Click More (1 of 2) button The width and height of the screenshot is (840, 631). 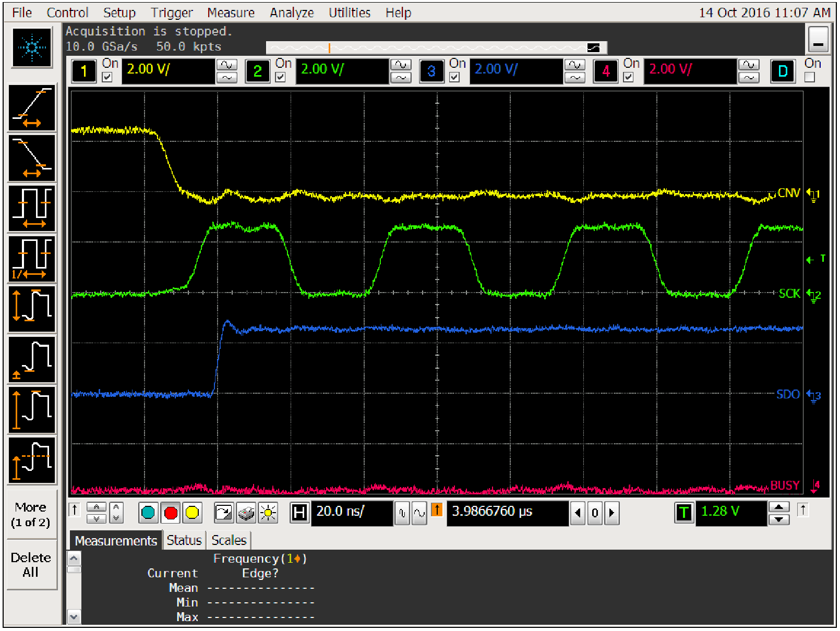click(31, 515)
